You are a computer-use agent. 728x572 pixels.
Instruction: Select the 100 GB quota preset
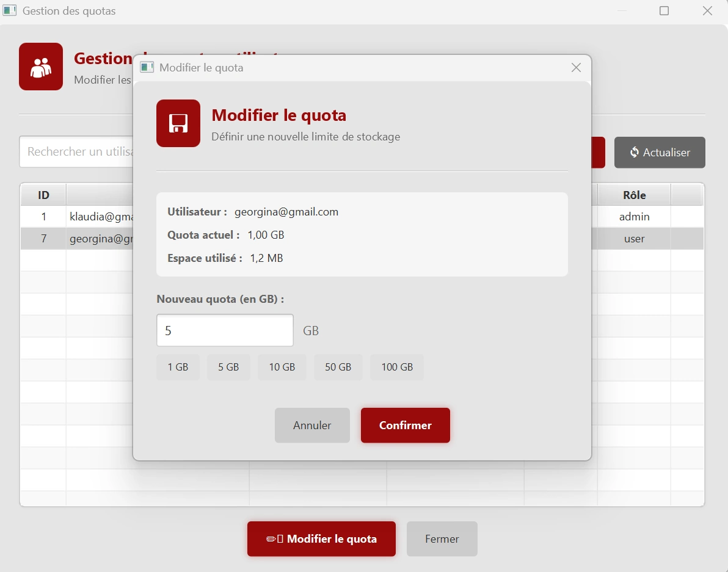(397, 367)
